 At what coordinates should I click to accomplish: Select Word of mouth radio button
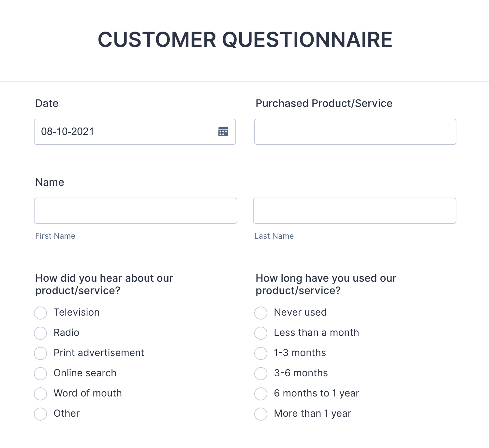pyautogui.click(x=40, y=394)
